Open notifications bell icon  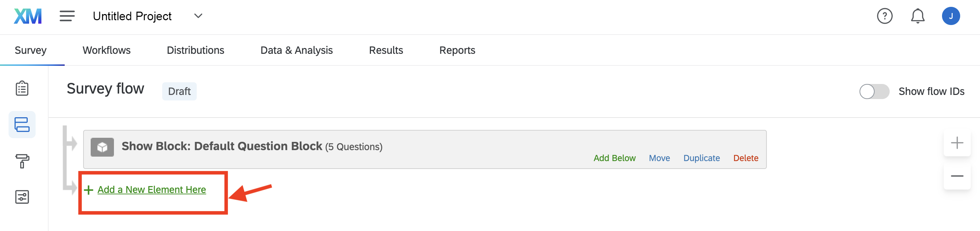click(918, 16)
